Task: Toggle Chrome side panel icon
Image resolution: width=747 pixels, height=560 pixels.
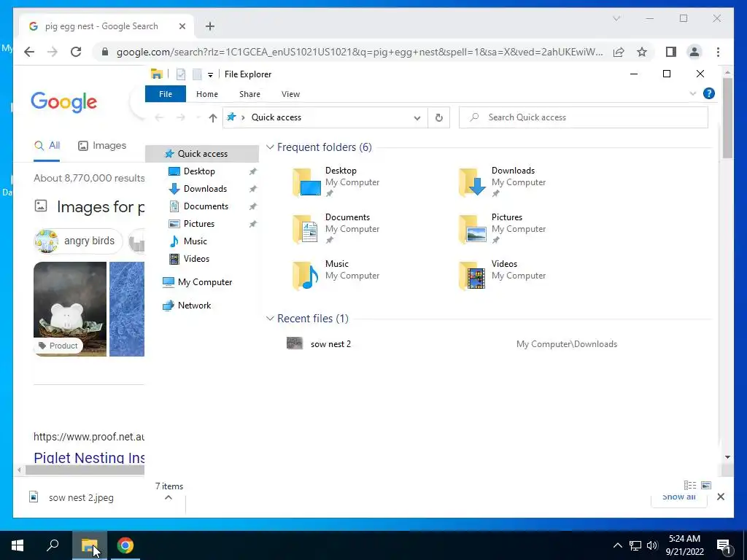Action: 671,52
